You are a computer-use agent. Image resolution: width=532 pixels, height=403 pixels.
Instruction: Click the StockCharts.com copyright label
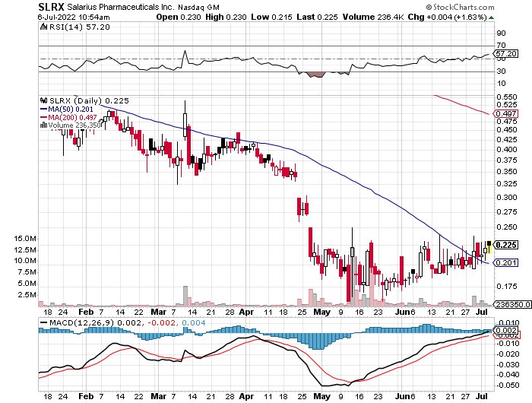pos(460,7)
